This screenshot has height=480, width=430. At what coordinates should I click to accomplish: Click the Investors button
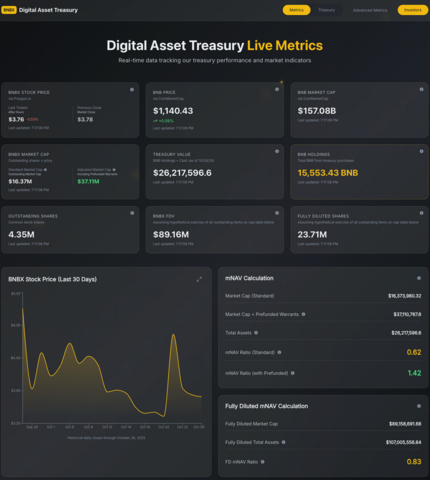click(x=413, y=10)
